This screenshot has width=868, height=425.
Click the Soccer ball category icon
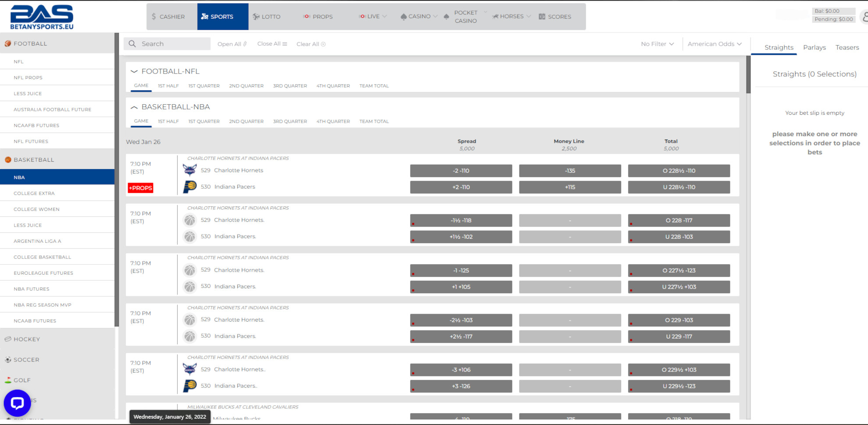point(8,360)
